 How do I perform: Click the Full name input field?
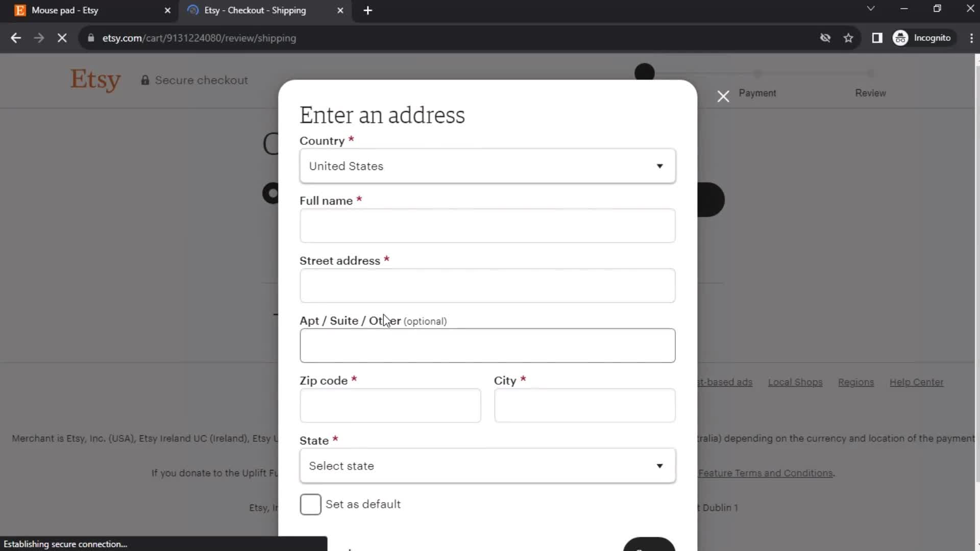(x=487, y=226)
